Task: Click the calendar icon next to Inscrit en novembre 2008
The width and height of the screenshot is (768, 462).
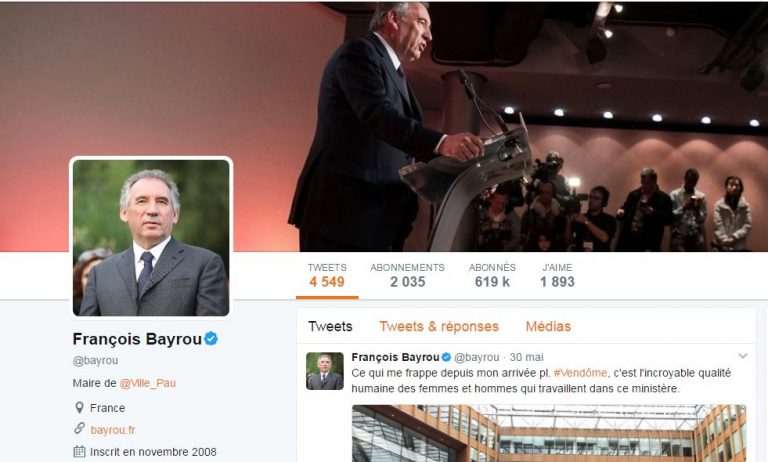Action: click(79, 451)
